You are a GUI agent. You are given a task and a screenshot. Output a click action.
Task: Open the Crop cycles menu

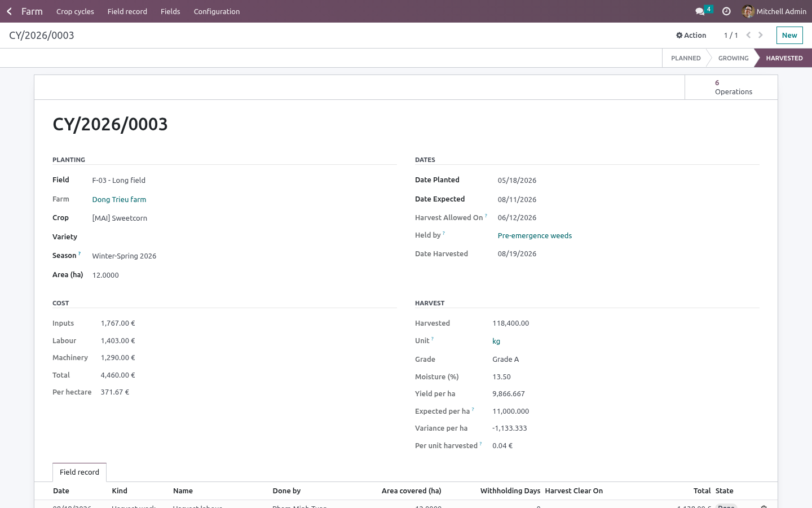(x=75, y=11)
